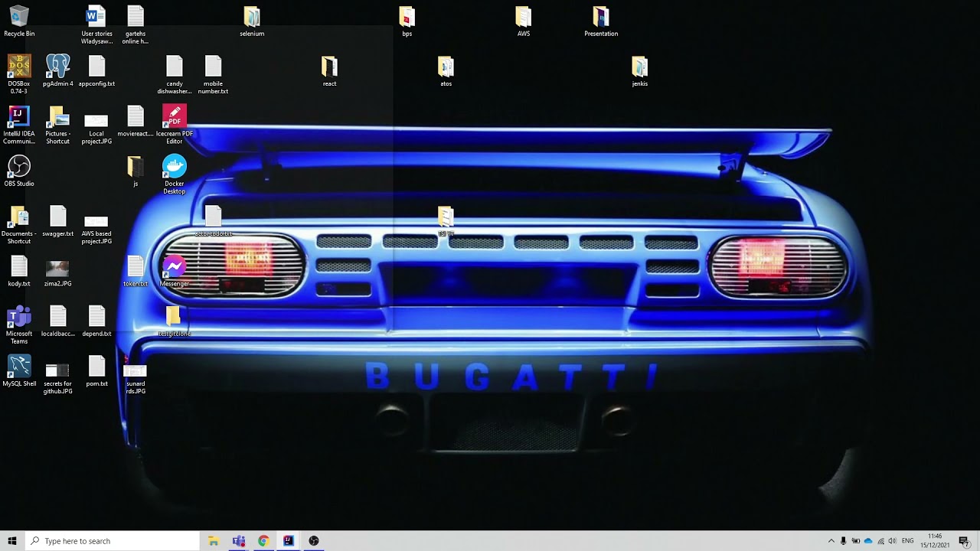
Task: Select the kody.txt file
Action: click(19, 271)
